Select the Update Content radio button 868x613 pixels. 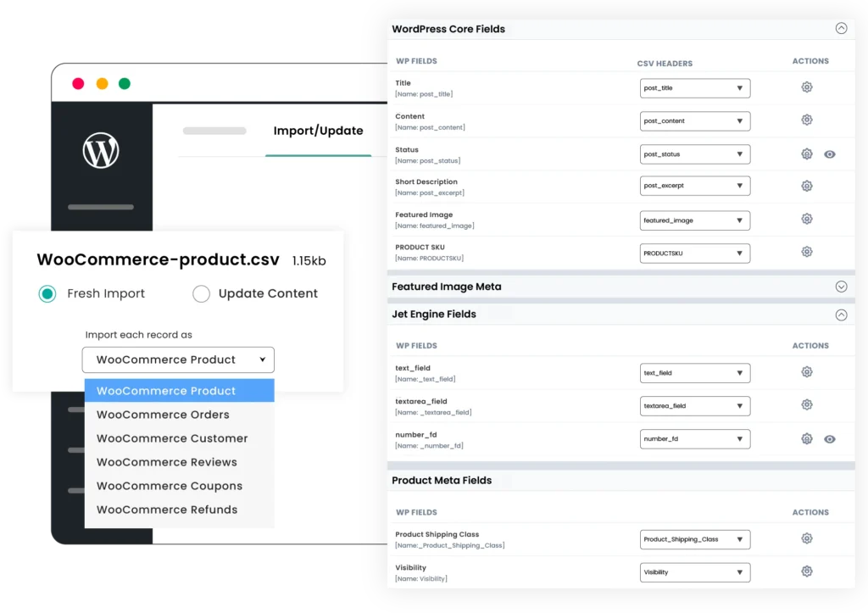click(202, 293)
